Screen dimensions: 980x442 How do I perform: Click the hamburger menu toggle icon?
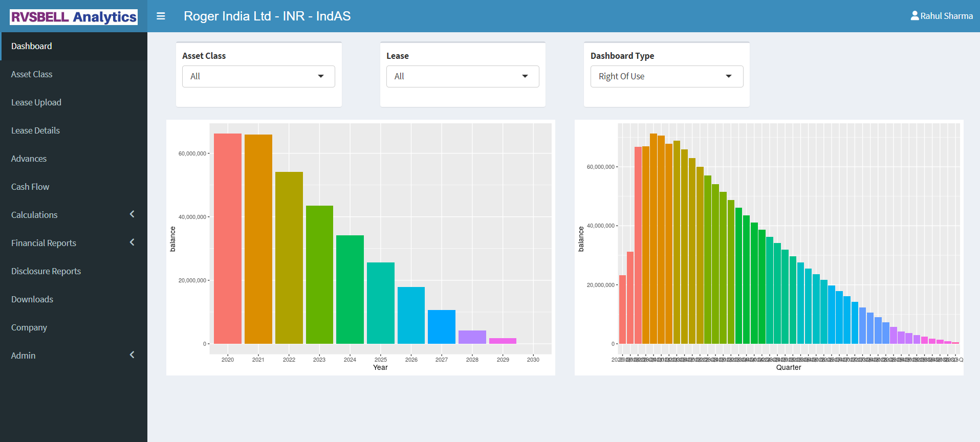(161, 16)
